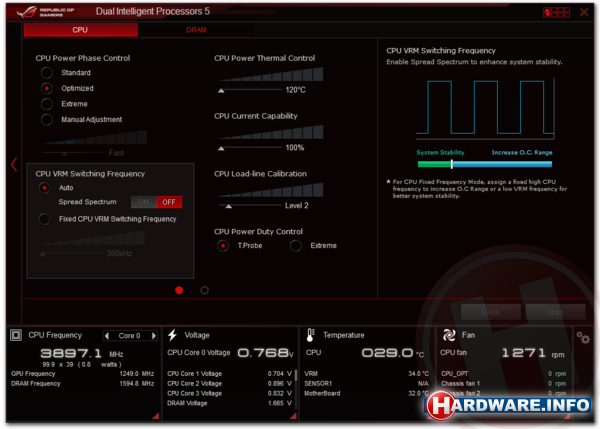Click the Undo button

491,312
